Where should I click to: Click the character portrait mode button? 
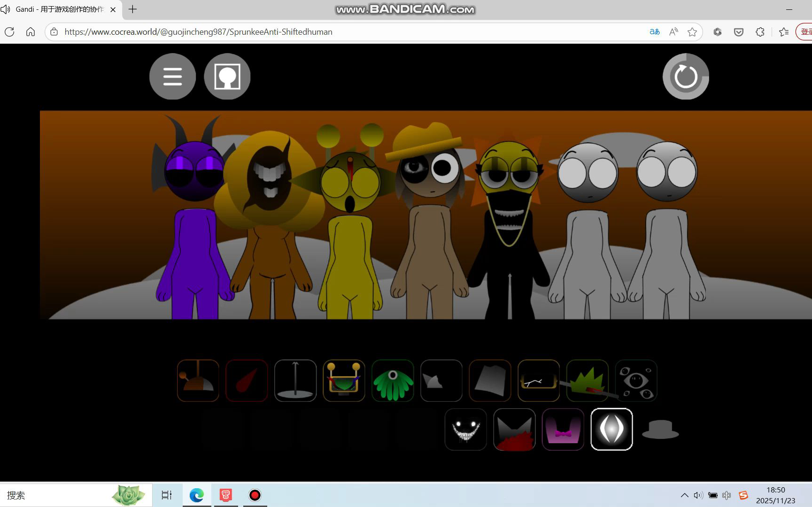[x=227, y=77]
